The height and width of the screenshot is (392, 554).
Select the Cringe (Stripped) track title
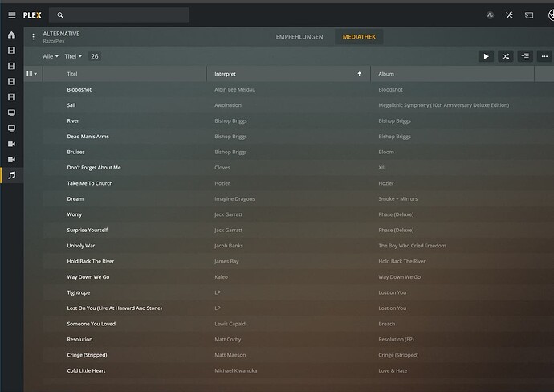tap(87, 355)
